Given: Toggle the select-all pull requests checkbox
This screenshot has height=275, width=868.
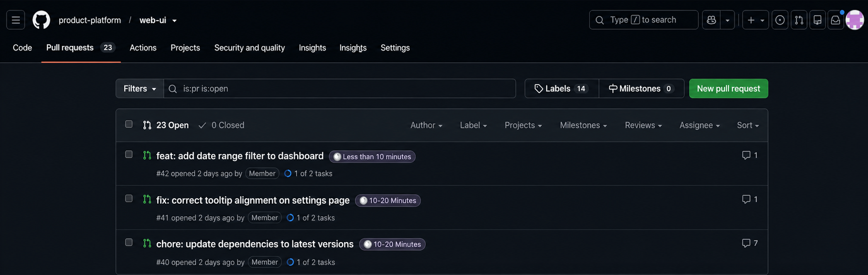Looking at the screenshot, I should tap(129, 124).
